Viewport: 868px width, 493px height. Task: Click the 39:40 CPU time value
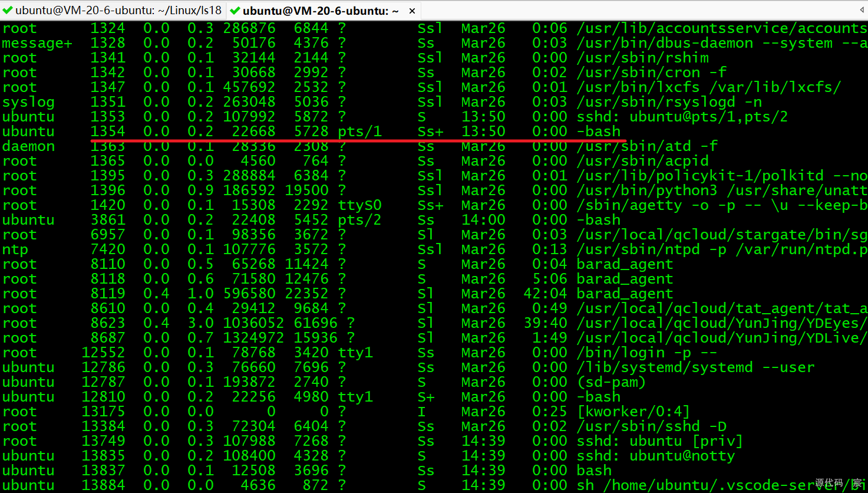546,323
